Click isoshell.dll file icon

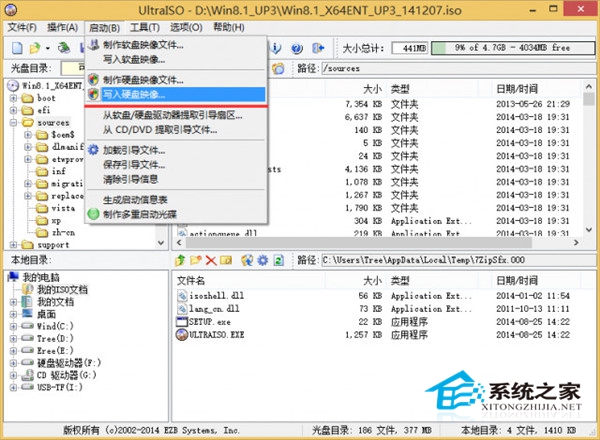tap(182, 295)
